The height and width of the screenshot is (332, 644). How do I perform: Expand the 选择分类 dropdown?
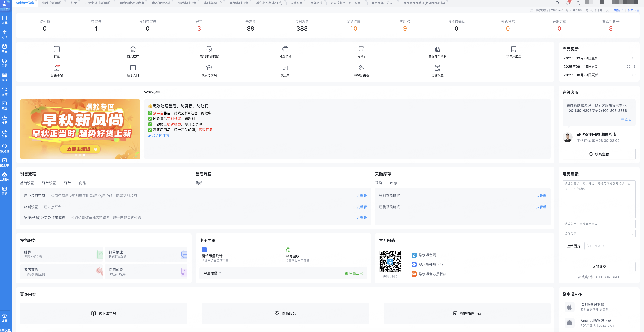pyautogui.click(x=599, y=233)
